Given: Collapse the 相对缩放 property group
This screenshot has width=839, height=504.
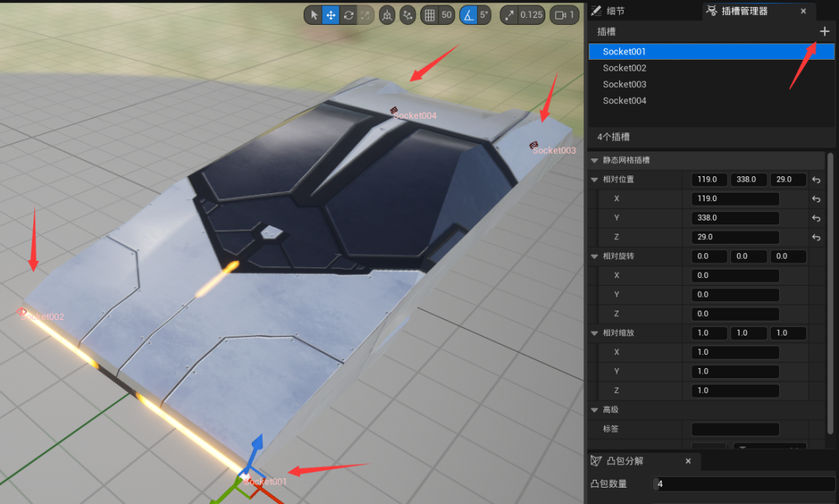Looking at the screenshot, I should pyautogui.click(x=594, y=333).
